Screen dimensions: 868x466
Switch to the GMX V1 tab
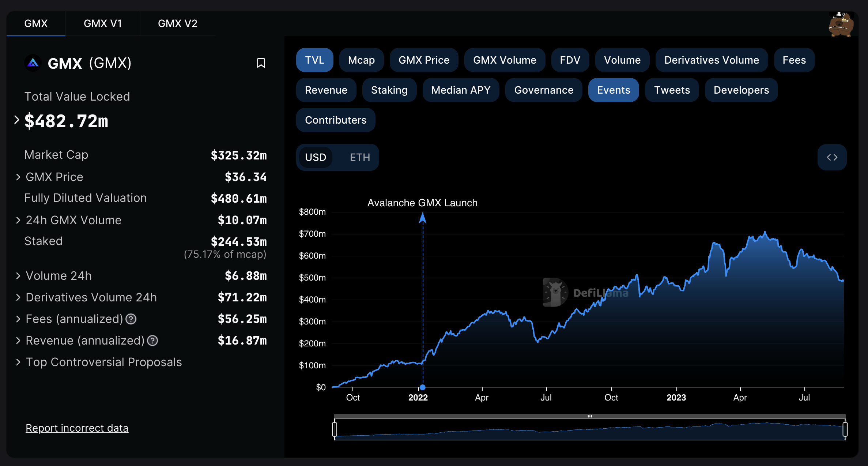(x=102, y=23)
